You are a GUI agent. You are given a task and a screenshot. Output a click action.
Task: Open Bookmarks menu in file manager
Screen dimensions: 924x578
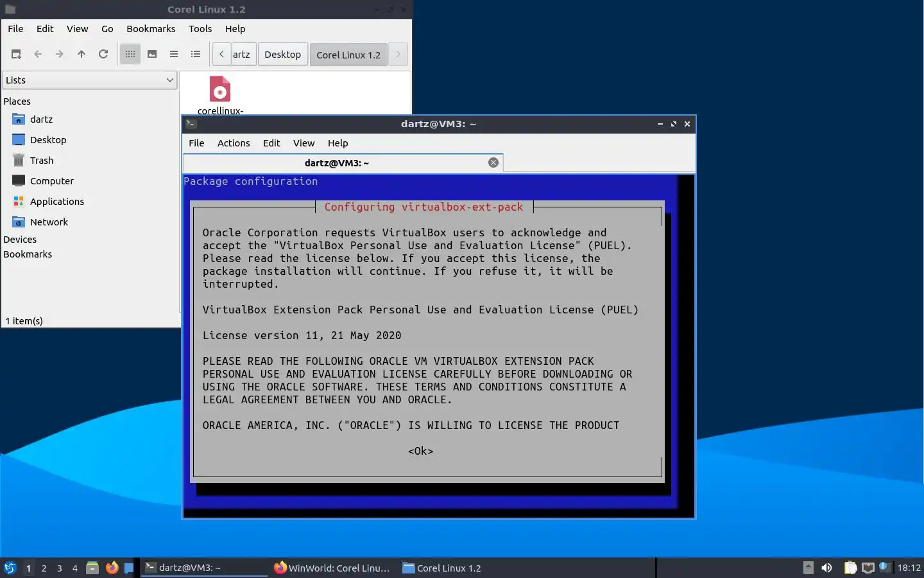click(x=151, y=29)
